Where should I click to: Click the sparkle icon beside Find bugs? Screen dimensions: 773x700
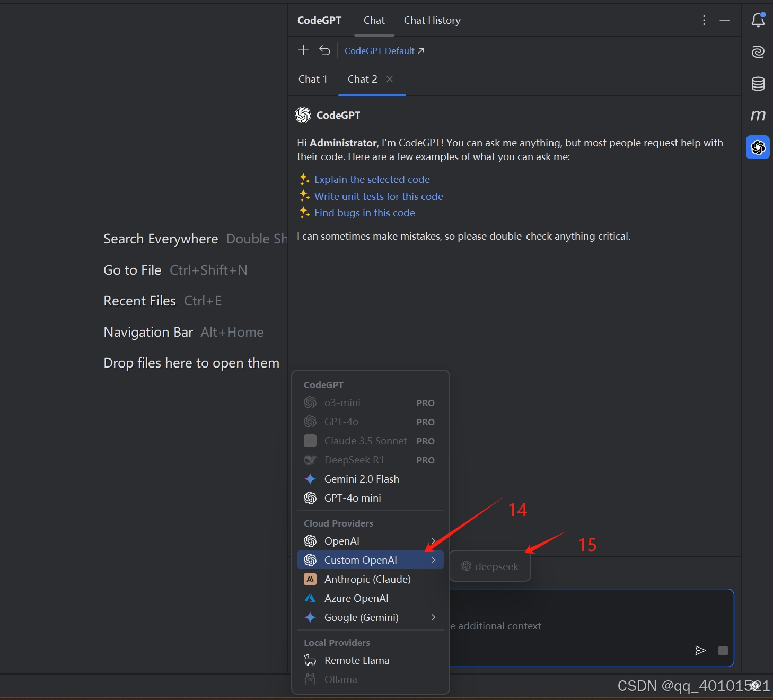tap(304, 213)
